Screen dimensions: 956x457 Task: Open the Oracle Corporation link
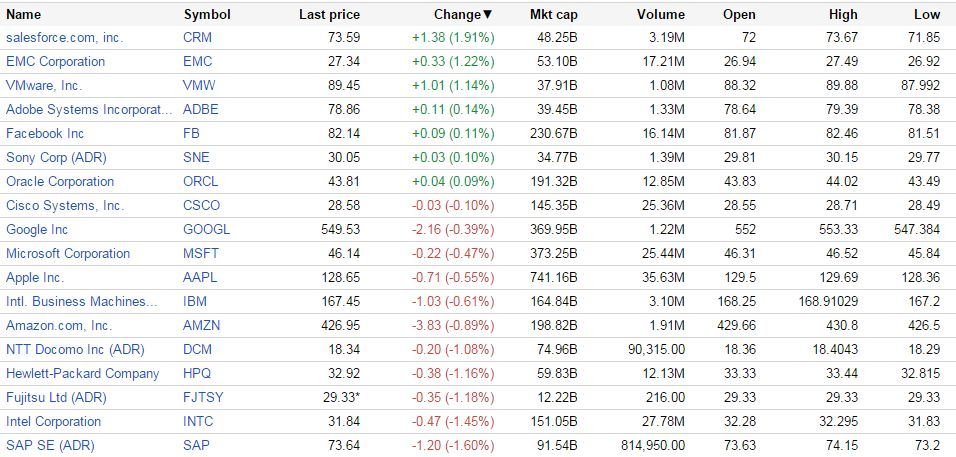click(60, 181)
